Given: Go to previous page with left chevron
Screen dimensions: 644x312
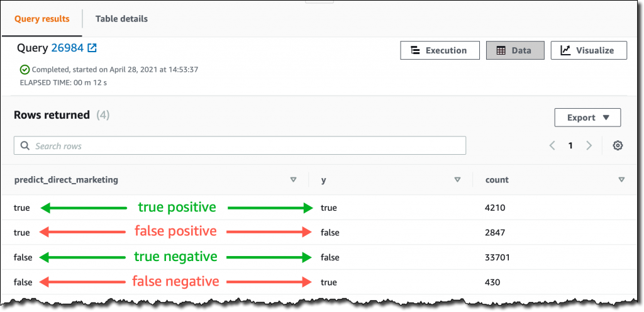Looking at the screenshot, I should point(552,145).
